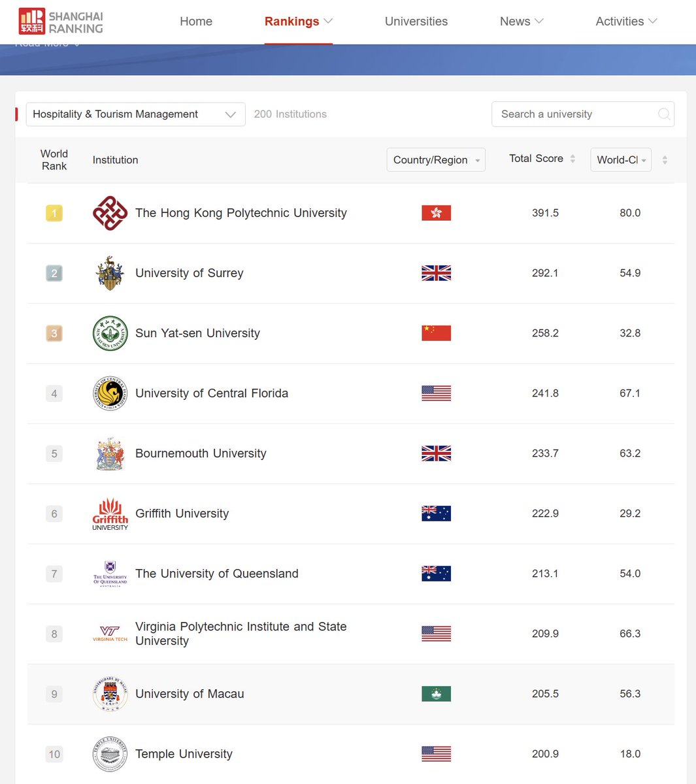Image resolution: width=696 pixels, height=784 pixels.
Task: Open The Hong Kong Polytechnic University link
Action: click(x=241, y=213)
